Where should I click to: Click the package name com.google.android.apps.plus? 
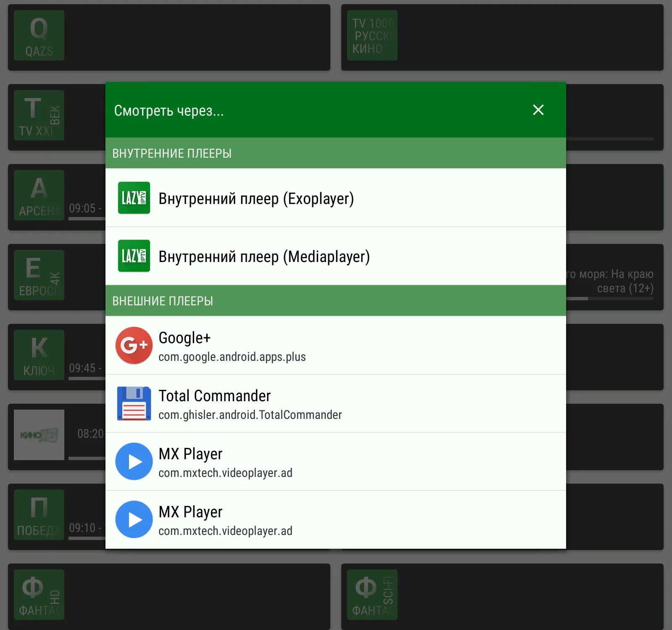point(232,357)
